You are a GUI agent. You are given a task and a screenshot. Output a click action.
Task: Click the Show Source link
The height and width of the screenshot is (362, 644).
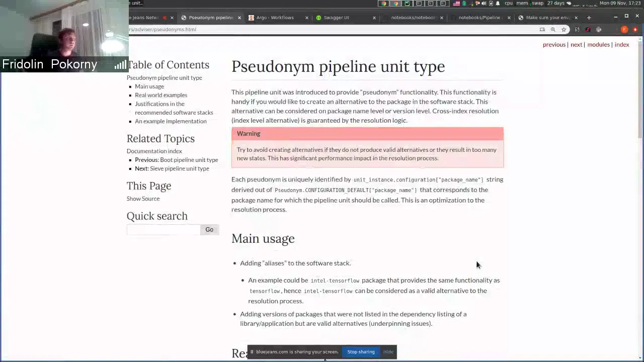pyautogui.click(x=143, y=199)
